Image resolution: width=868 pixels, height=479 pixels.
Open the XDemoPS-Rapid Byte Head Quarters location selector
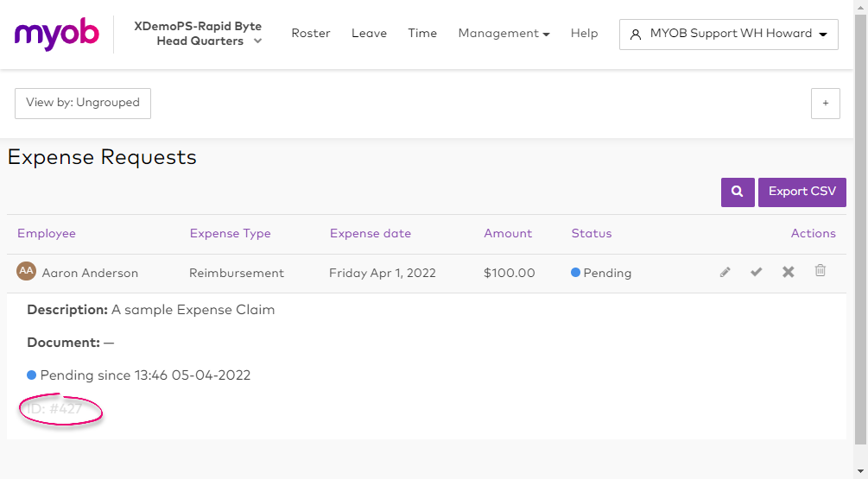pos(199,34)
